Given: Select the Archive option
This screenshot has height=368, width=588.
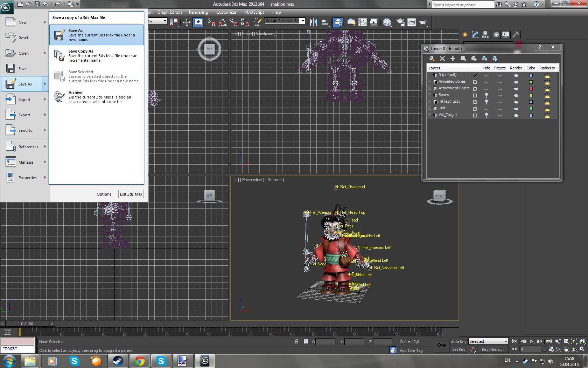Looking at the screenshot, I should [x=96, y=97].
